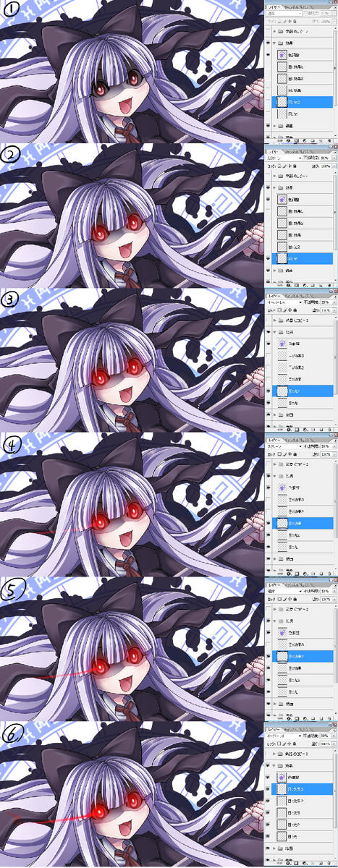338x868 pixels.
Task: Click fill value field in step 6 panel
Action: click(x=326, y=744)
